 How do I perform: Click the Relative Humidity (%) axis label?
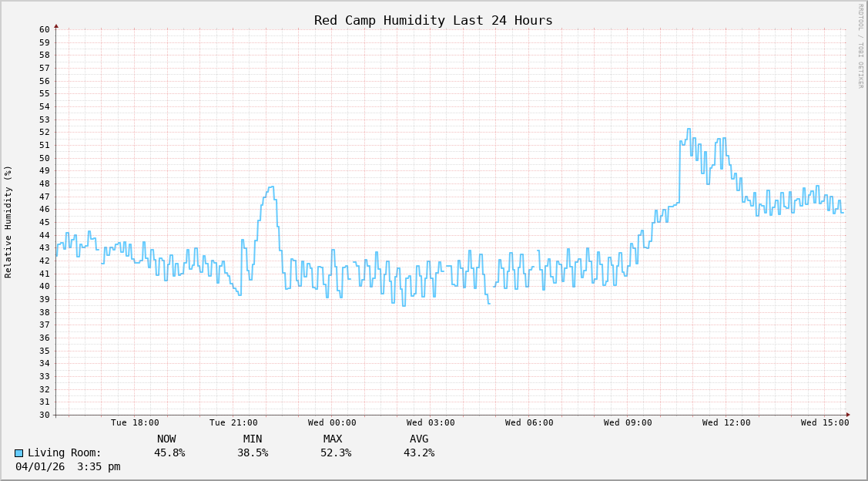coord(8,221)
